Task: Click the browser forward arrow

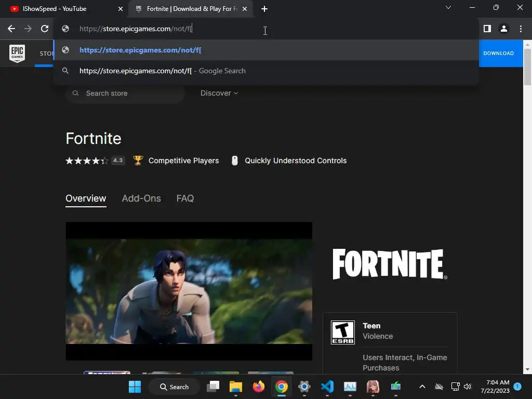Action: (28, 29)
